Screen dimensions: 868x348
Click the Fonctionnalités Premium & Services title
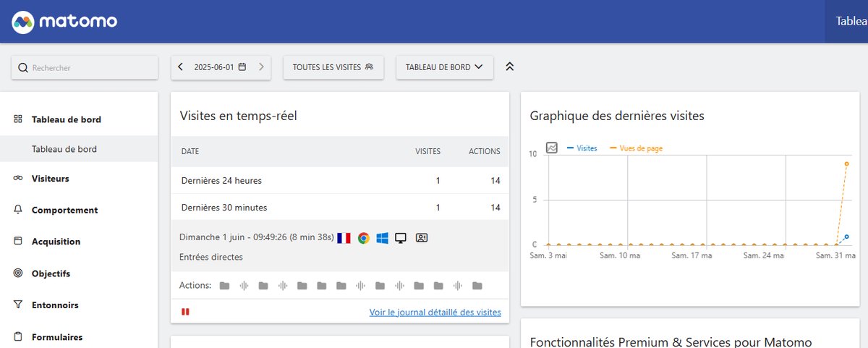point(671,342)
